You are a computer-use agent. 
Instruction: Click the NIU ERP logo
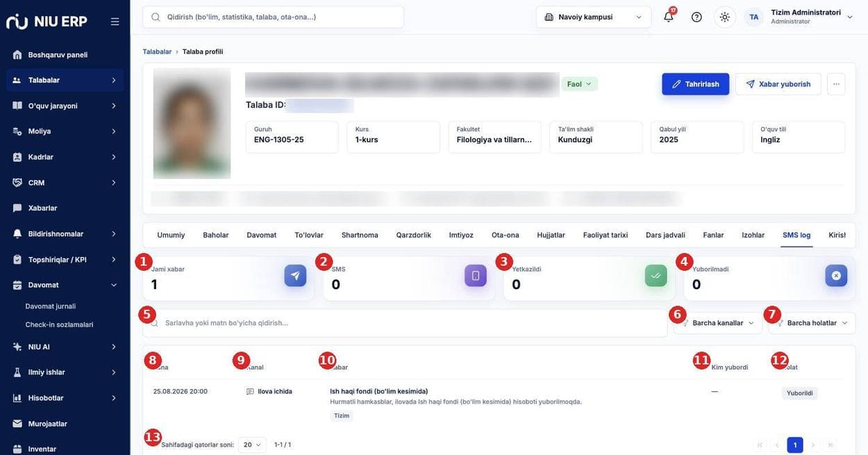47,22
